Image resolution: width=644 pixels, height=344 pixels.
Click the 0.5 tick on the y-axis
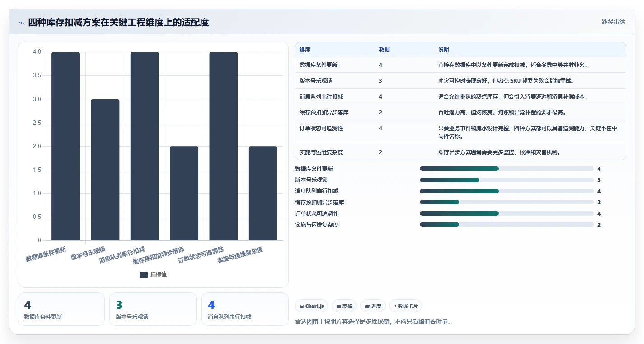pos(37,217)
